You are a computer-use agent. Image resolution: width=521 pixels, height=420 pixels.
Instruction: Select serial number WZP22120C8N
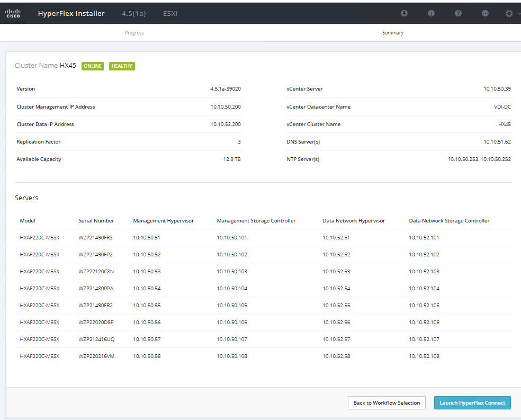click(96, 272)
